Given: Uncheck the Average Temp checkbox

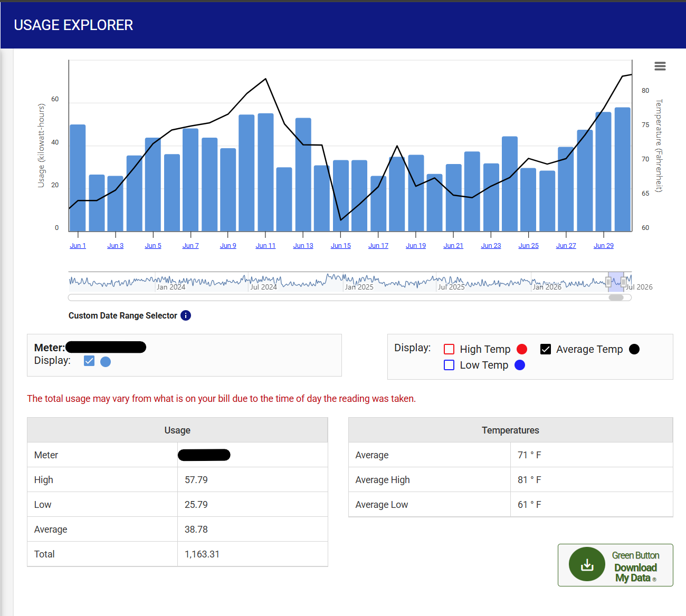Looking at the screenshot, I should point(546,349).
